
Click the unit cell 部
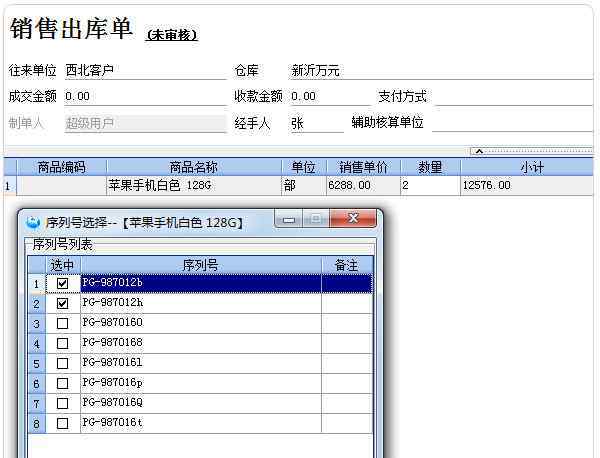303,186
